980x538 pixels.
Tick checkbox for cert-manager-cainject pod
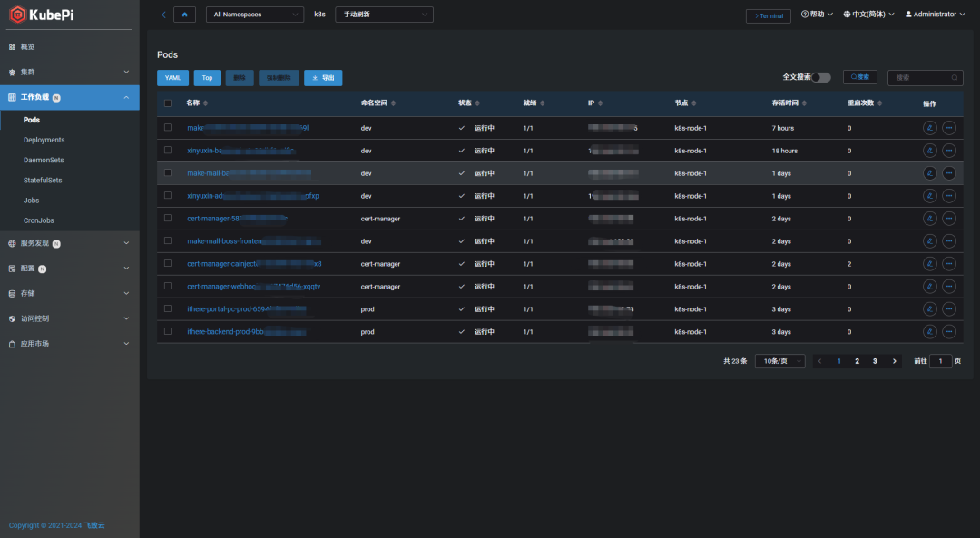click(x=168, y=263)
